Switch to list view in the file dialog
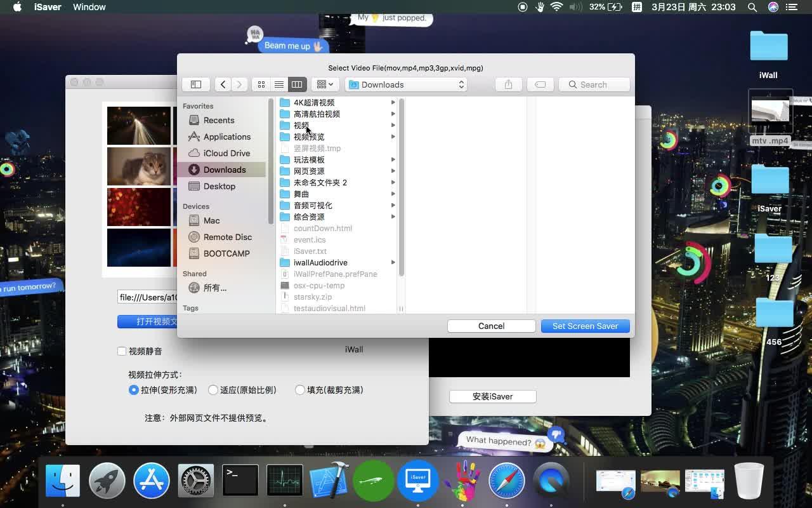Viewport: 812px width, 508px height. [x=278, y=84]
